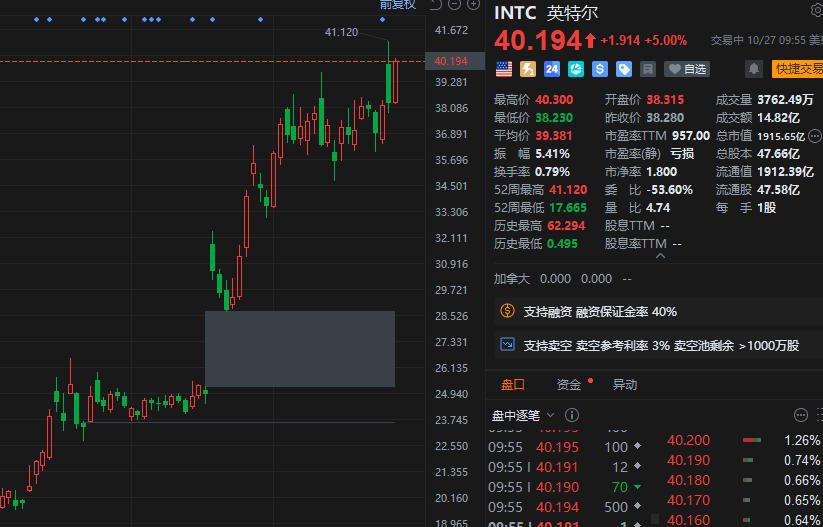Click the event marker above latest candle
The height and width of the screenshot is (527, 823).
(x=382, y=20)
